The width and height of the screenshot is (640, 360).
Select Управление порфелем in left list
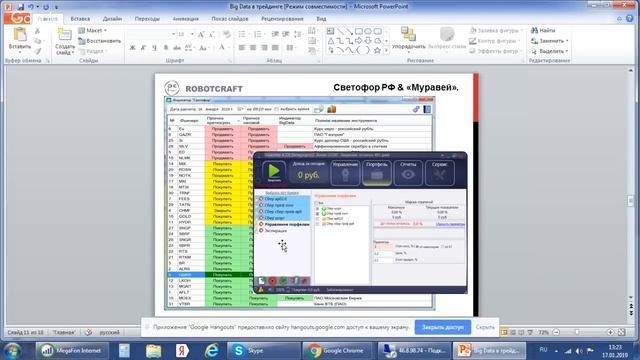point(287,224)
